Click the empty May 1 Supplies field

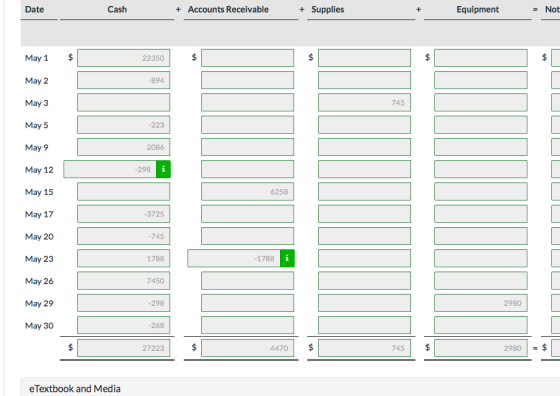point(364,58)
